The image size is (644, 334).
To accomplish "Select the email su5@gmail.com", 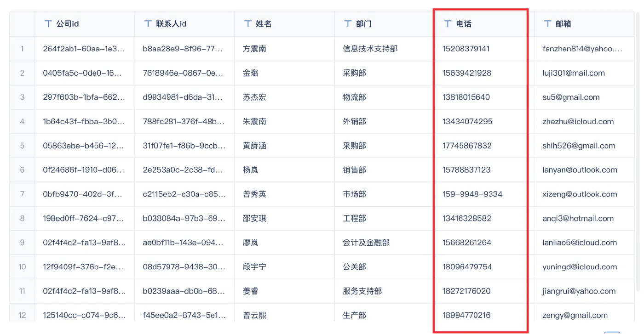I will 571,97.
